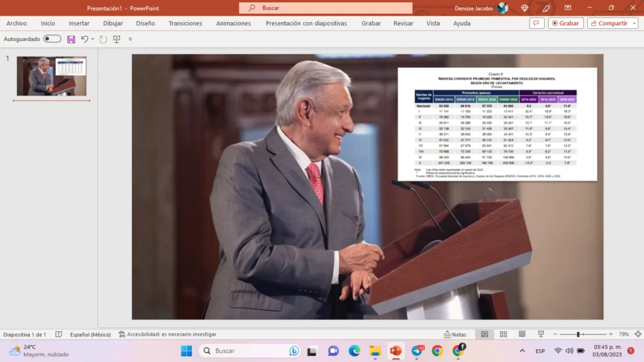The image size is (644, 362).
Task: Show hidden system tray icons
Action: coord(522,351)
